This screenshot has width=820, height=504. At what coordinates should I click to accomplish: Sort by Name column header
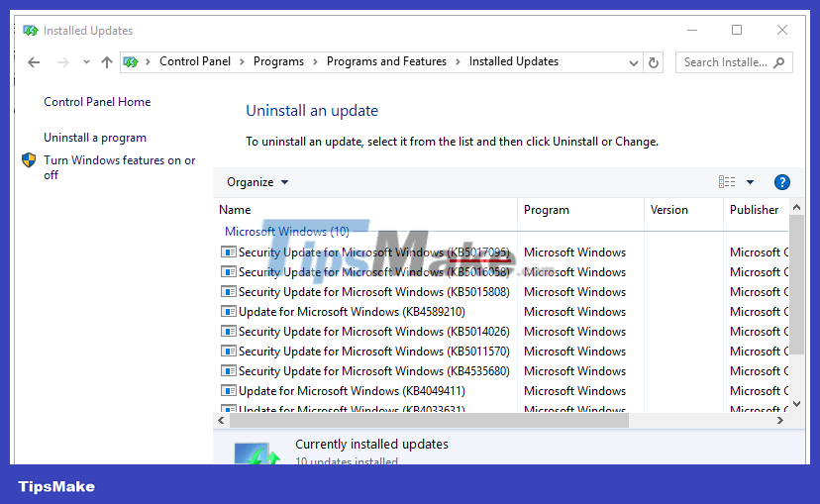click(365, 210)
